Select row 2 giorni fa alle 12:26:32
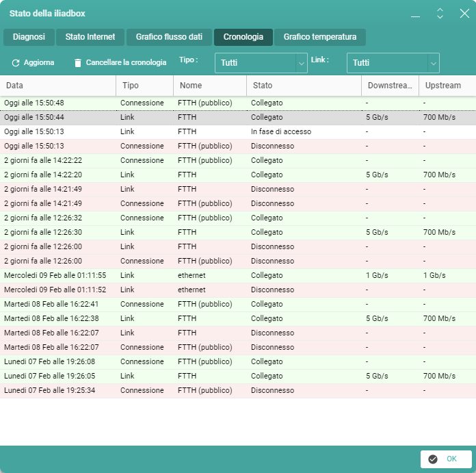 [x=238, y=218]
